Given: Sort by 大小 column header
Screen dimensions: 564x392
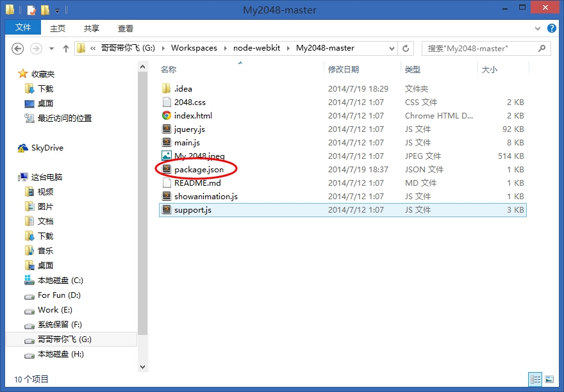Looking at the screenshot, I should point(490,69).
